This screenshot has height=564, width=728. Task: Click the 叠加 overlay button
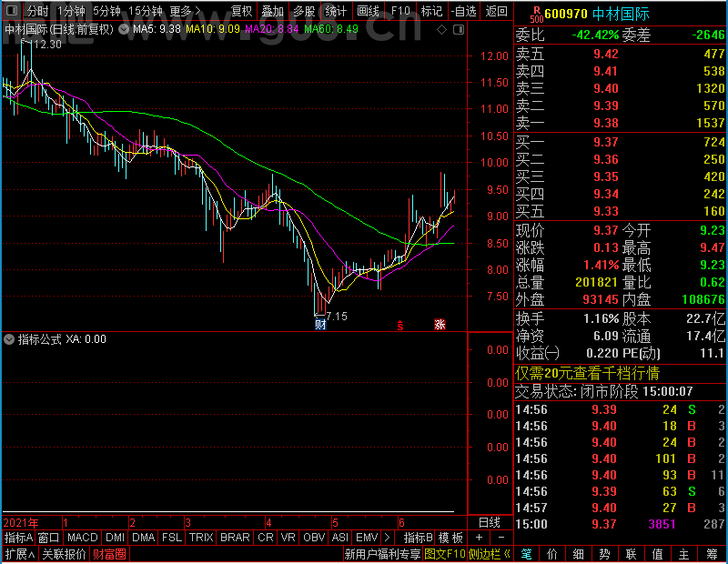coord(272,11)
